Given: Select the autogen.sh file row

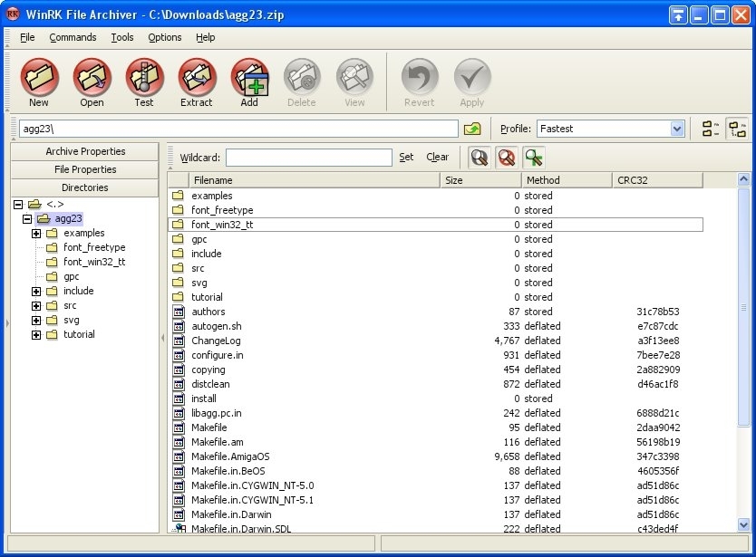Looking at the screenshot, I should coord(435,326).
